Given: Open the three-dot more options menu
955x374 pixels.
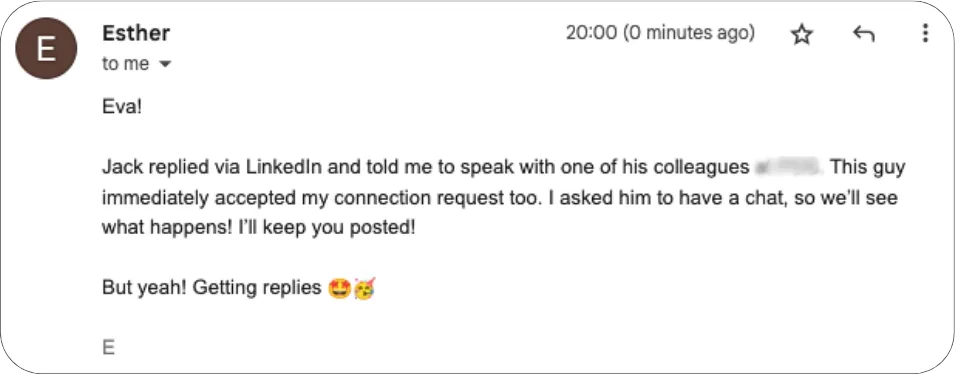Looking at the screenshot, I should point(925,34).
